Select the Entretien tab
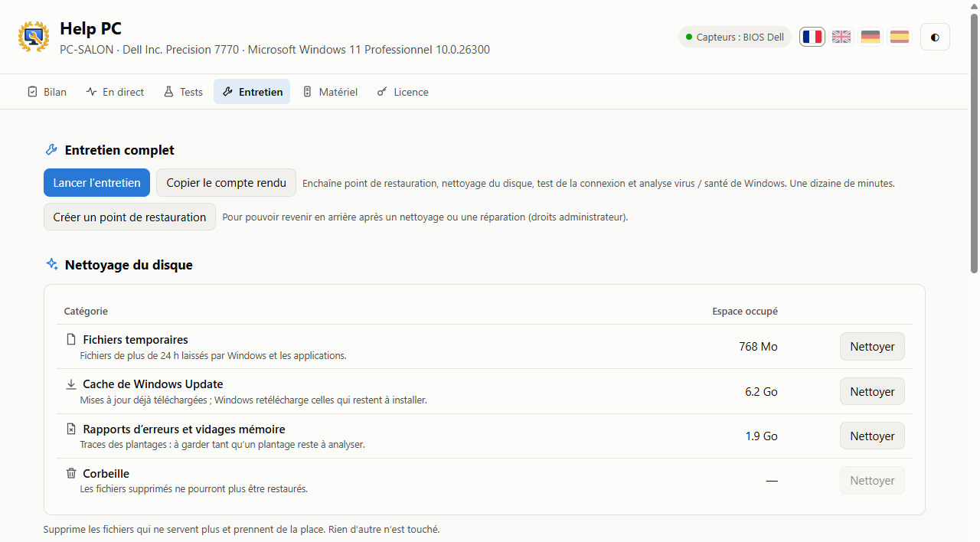 [x=252, y=92]
